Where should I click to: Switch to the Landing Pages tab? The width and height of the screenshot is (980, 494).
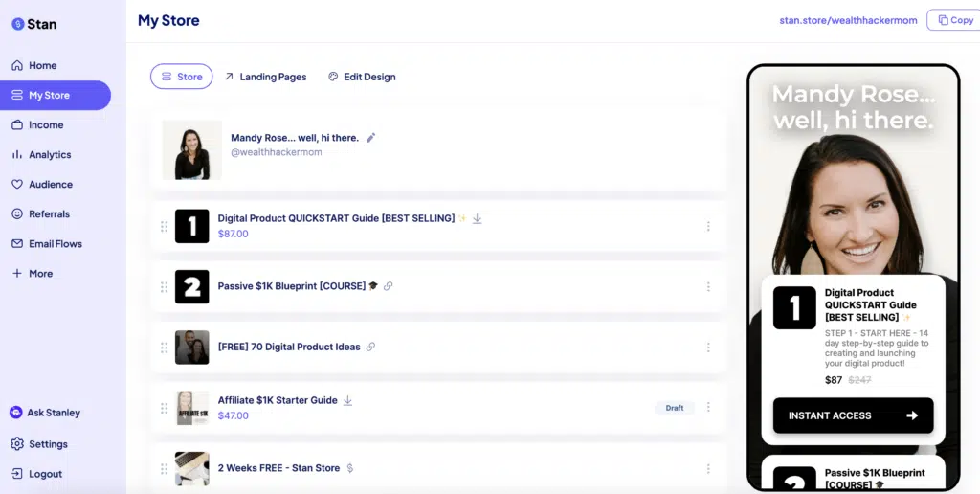tap(265, 77)
